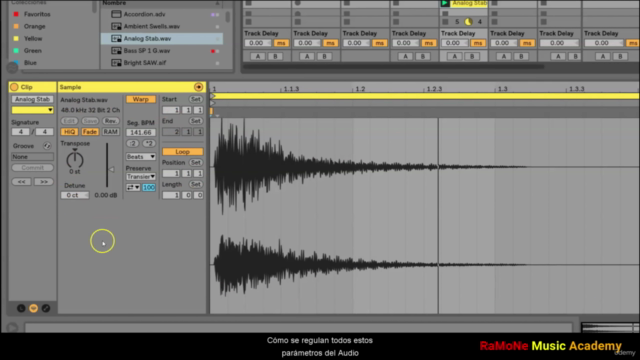This screenshot has width=640, height=360.
Task: Click the stop square beside the 5 counter
Action: [x=445, y=22]
